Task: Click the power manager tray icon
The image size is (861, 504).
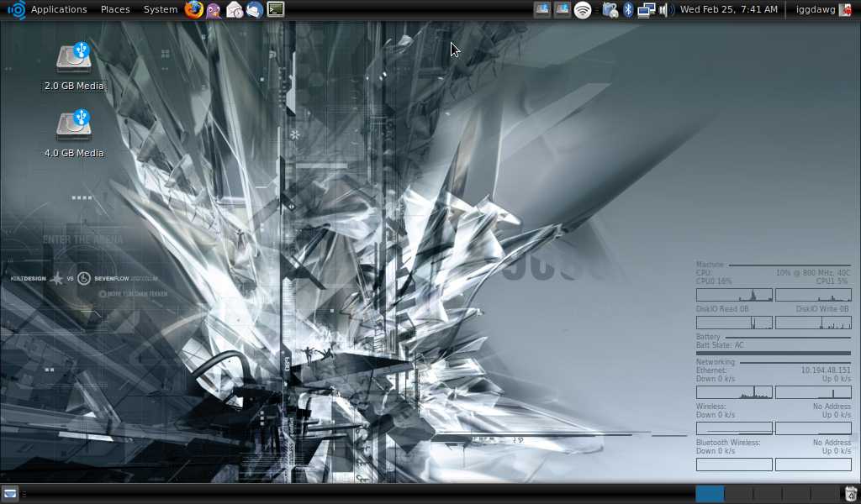Action: pos(610,10)
